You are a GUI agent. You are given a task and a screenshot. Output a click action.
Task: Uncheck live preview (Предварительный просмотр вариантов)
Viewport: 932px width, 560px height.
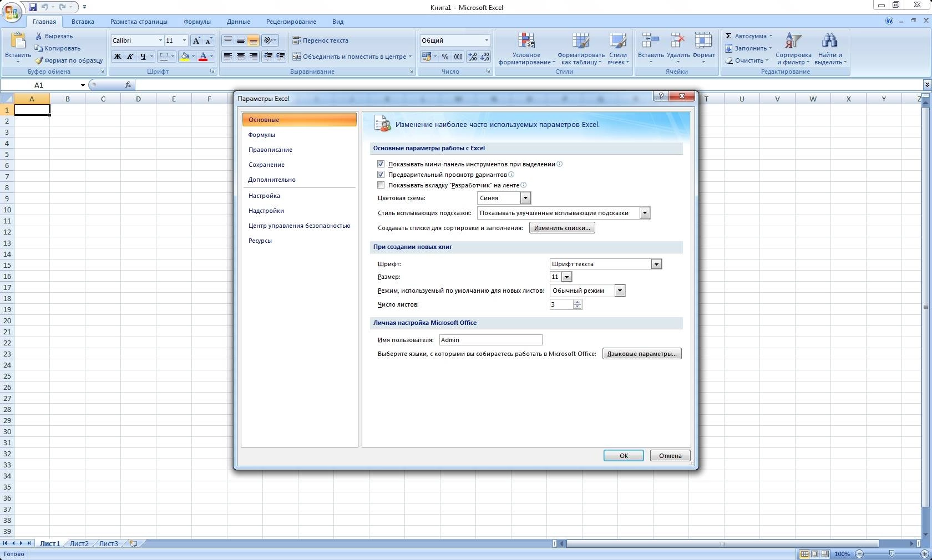381,175
